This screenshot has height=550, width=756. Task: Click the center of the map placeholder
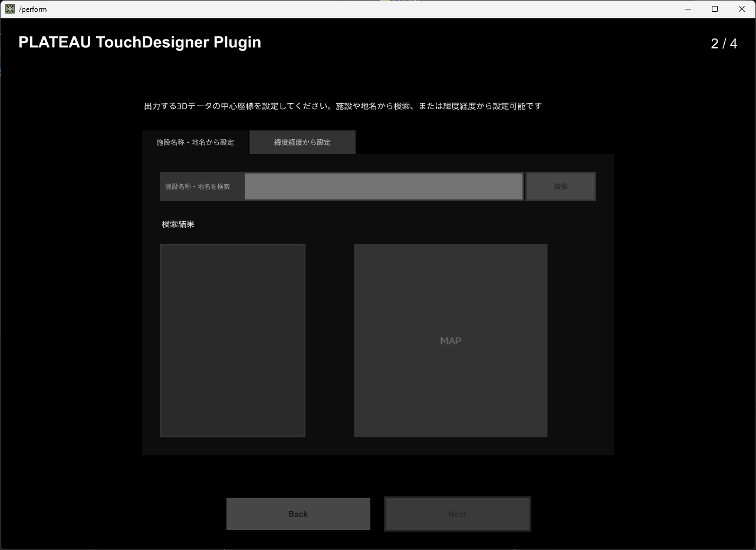[x=451, y=340]
